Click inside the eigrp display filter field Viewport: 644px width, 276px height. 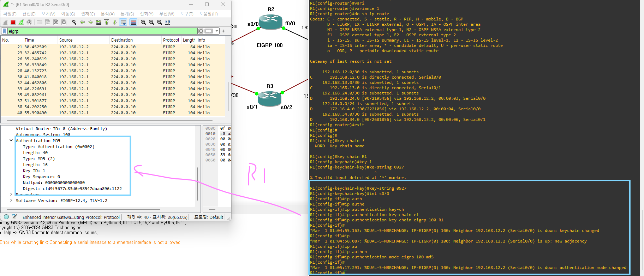coord(102,31)
